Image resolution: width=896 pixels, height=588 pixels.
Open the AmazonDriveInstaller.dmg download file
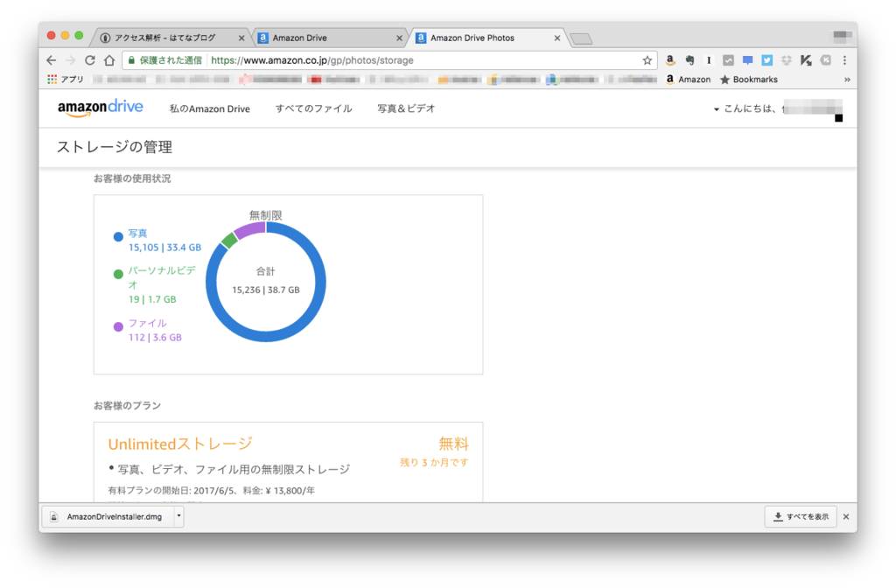pyautogui.click(x=105, y=516)
